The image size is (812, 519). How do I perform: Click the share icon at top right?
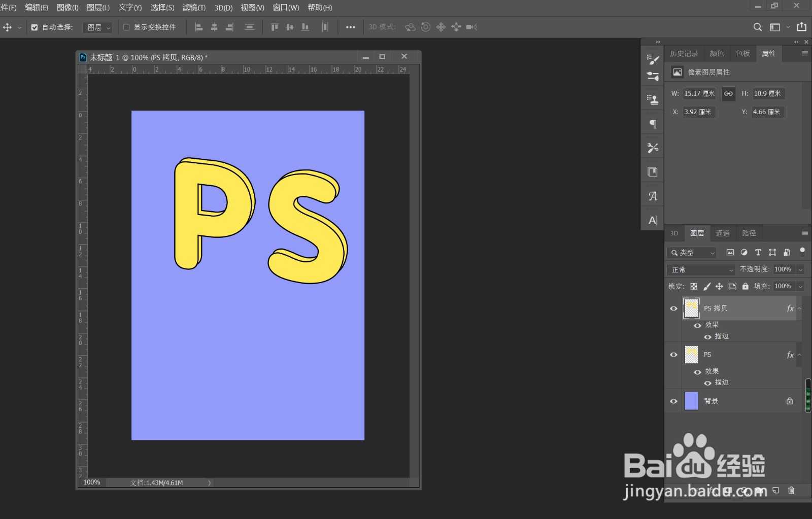click(801, 27)
